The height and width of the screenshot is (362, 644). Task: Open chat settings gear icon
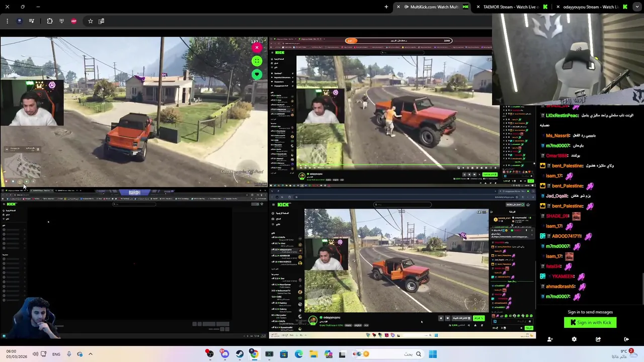(x=574, y=339)
